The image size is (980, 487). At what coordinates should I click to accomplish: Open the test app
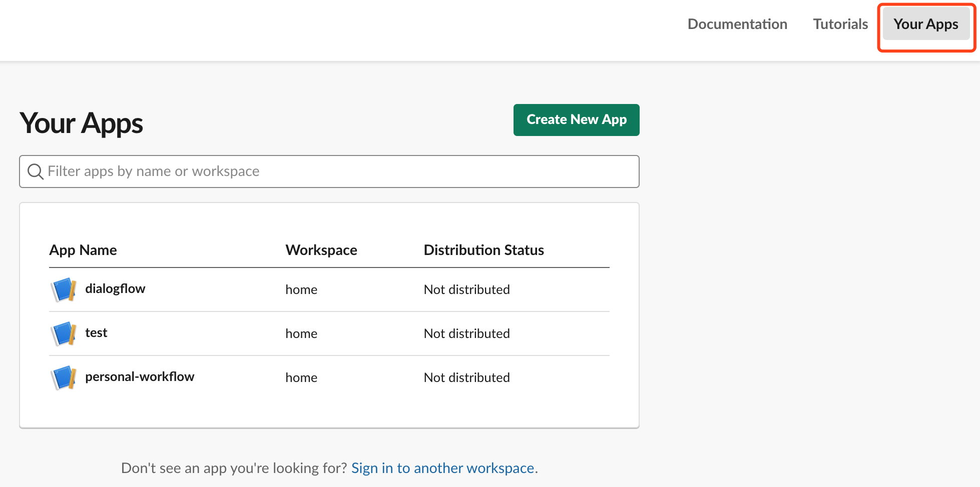pos(96,332)
